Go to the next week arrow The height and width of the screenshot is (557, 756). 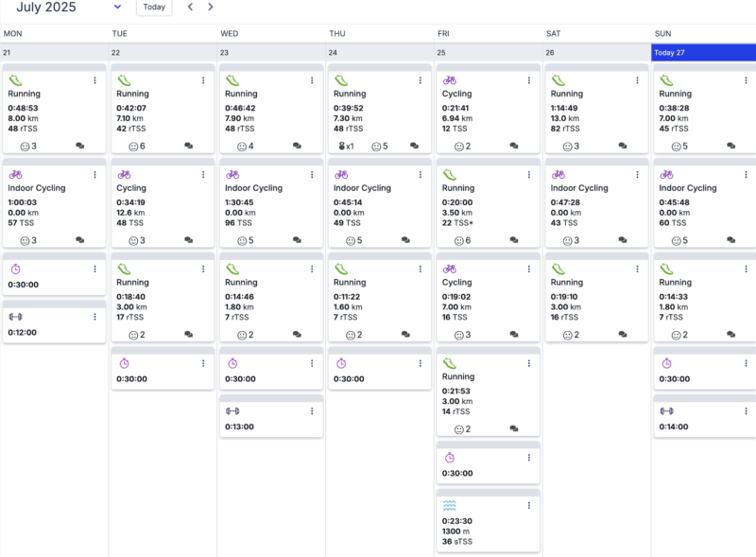pyautogui.click(x=210, y=7)
